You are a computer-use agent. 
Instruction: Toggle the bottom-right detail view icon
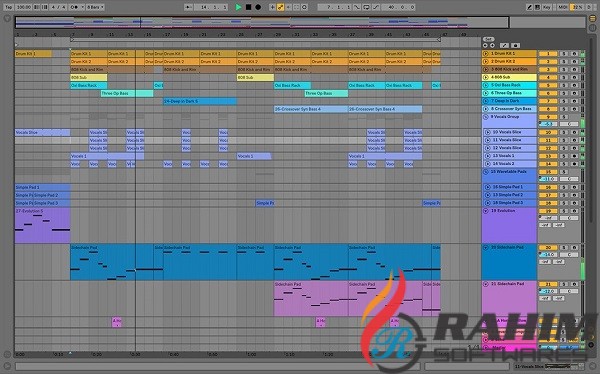(592, 366)
